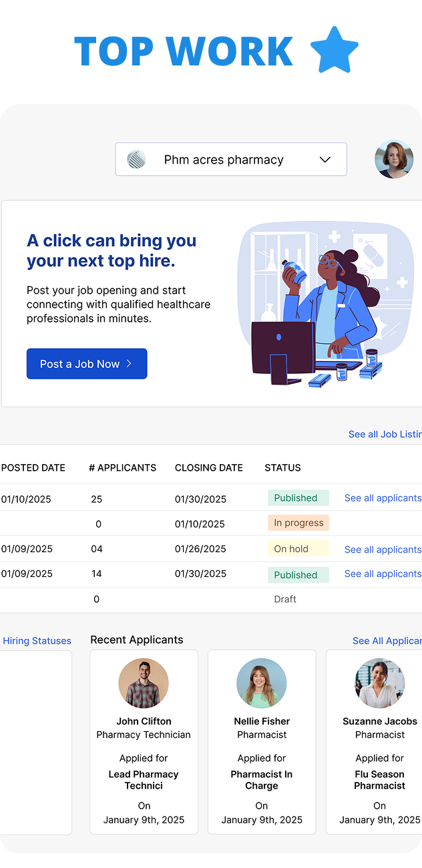422x868 pixels.
Task: Open the Phm acres pharmacy dropdown
Action: tap(231, 160)
